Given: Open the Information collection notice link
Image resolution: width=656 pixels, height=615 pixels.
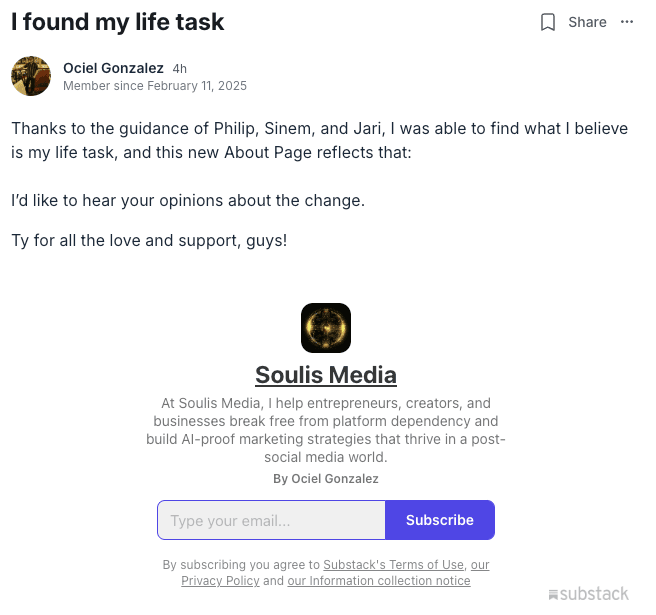Looking at the screenshot, I should click(x=379, y=581).
